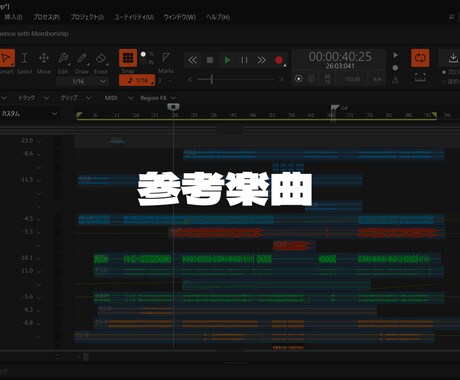
Task: Open the ウィンドウ(W) menu
Action: [x=180, y=17]
